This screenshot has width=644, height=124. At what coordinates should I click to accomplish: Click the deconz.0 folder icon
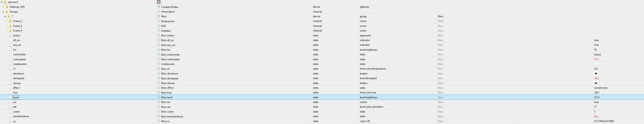(5, 2)
